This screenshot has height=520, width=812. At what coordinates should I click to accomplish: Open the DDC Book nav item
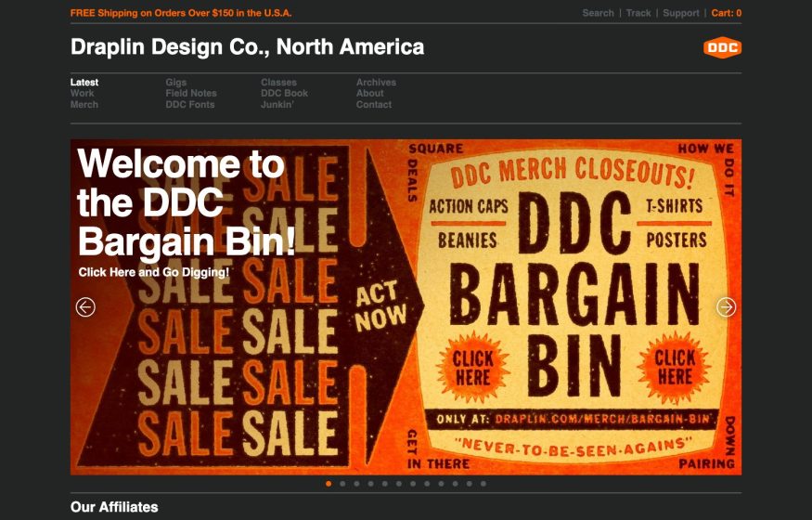[284, 93]
